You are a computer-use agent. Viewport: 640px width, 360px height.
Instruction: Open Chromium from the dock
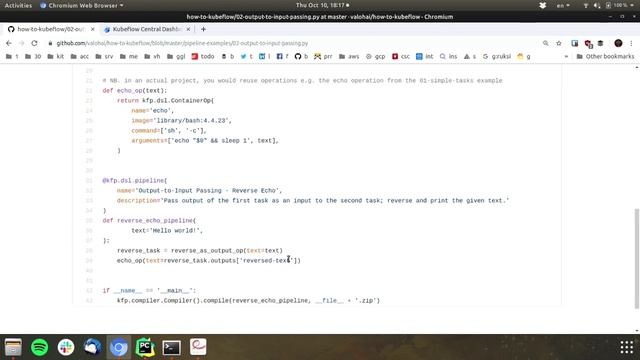pyautogui.click(x=119, y=347)
